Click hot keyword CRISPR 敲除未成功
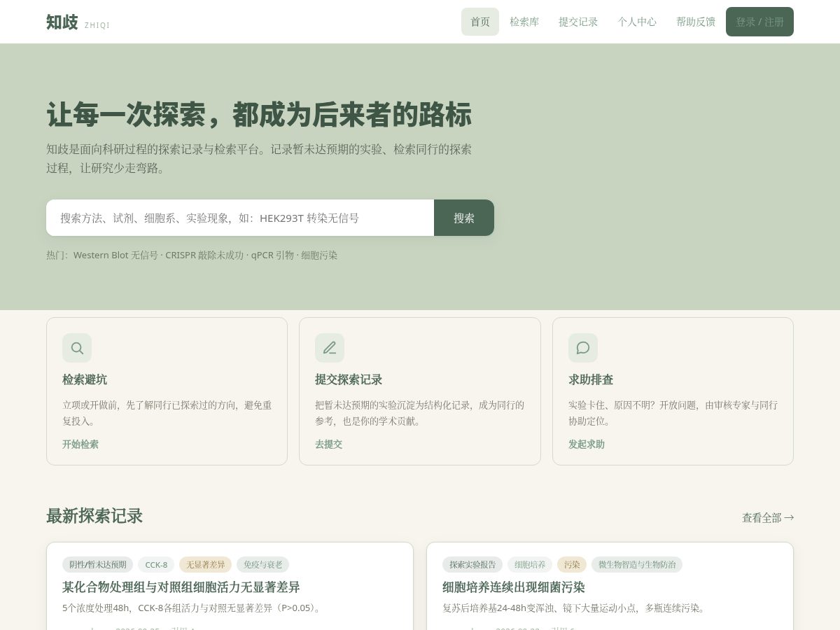This screenshot has height=630, width=840. [x=205, y=255]
